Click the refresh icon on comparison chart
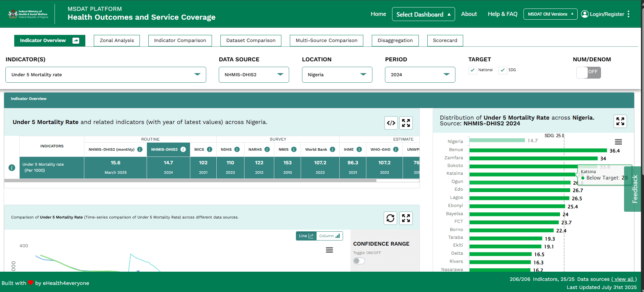 tap(390, 218)
